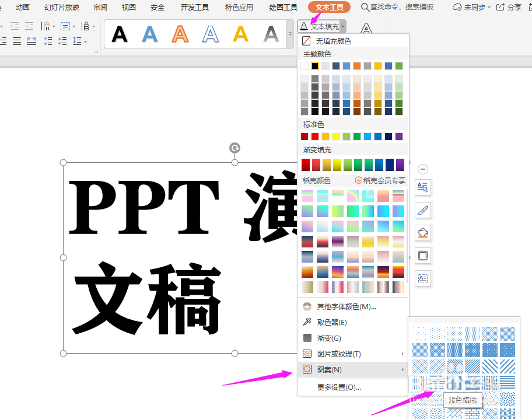Select the black WordArt preset style

point(120,33)
